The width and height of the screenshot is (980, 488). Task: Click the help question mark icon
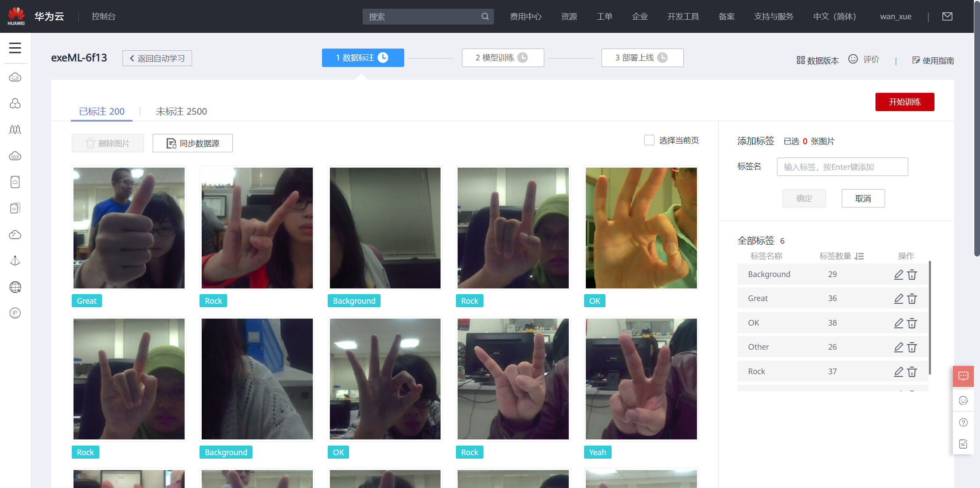pos(963,422)
